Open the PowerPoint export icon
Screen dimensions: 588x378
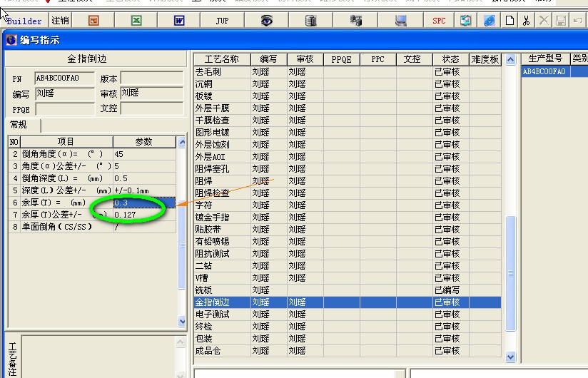(93, 21)
